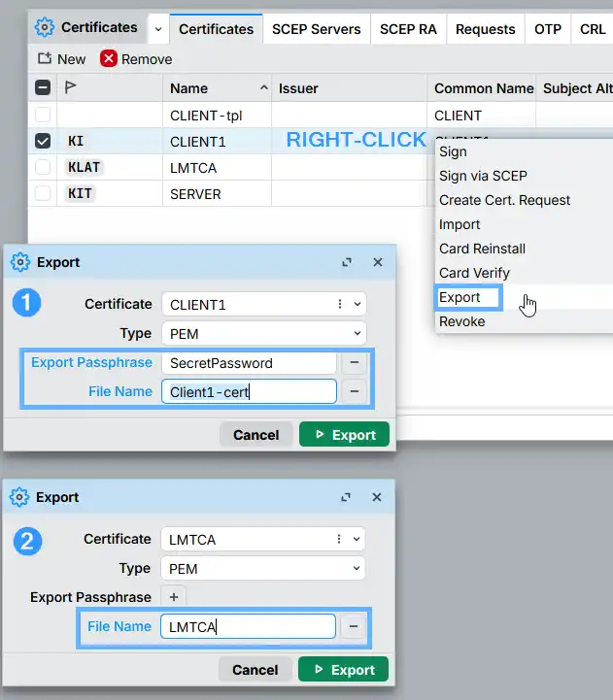This screenshot has height=700, width=613.
Task: Close the CLIENT1 Export dialog
Action: click(378, 262)
